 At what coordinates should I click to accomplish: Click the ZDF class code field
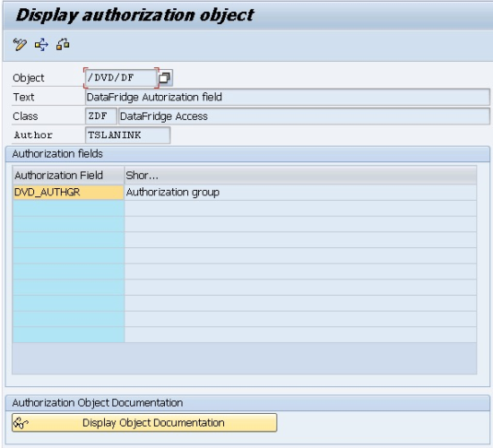tap(101, 116)
